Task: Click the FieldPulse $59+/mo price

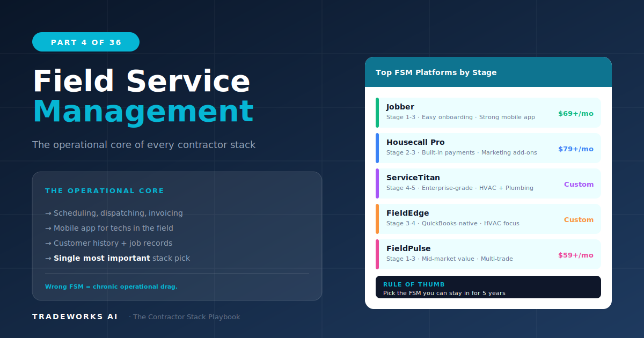Action: 576,255
